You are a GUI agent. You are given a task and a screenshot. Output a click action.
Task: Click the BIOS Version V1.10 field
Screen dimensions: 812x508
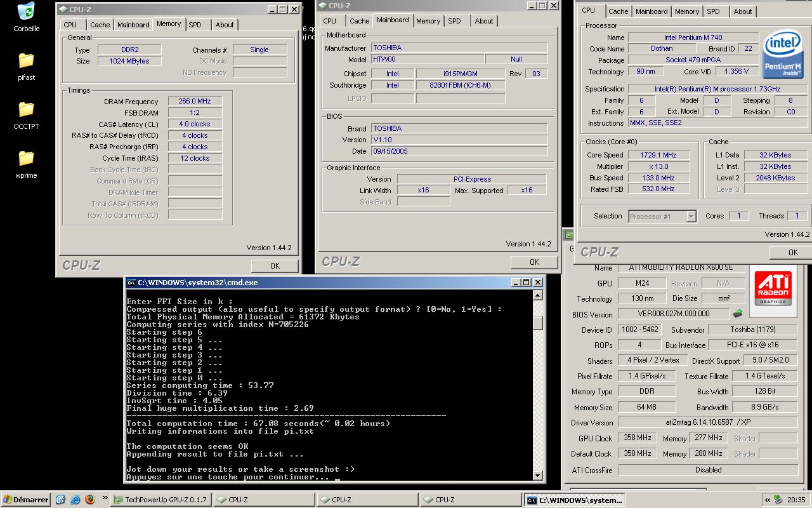(x=459, y=140)
